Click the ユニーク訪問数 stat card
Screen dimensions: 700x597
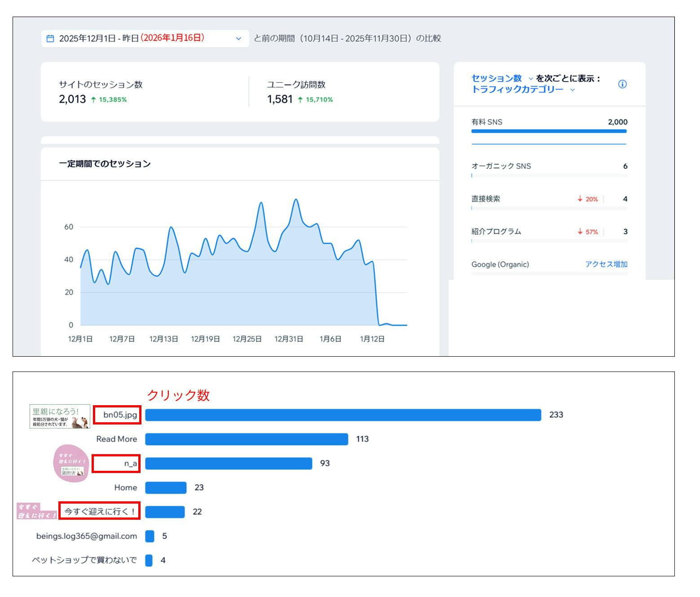tap(344, 92)
